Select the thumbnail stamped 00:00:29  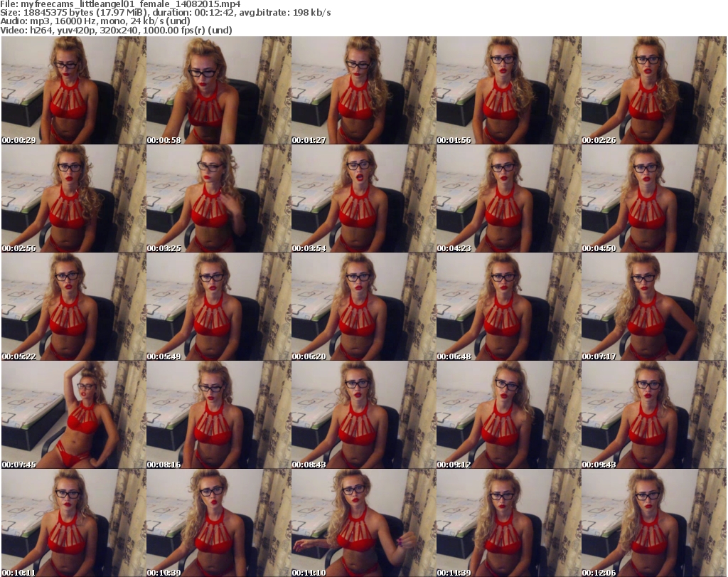click(x=74, y=90)
